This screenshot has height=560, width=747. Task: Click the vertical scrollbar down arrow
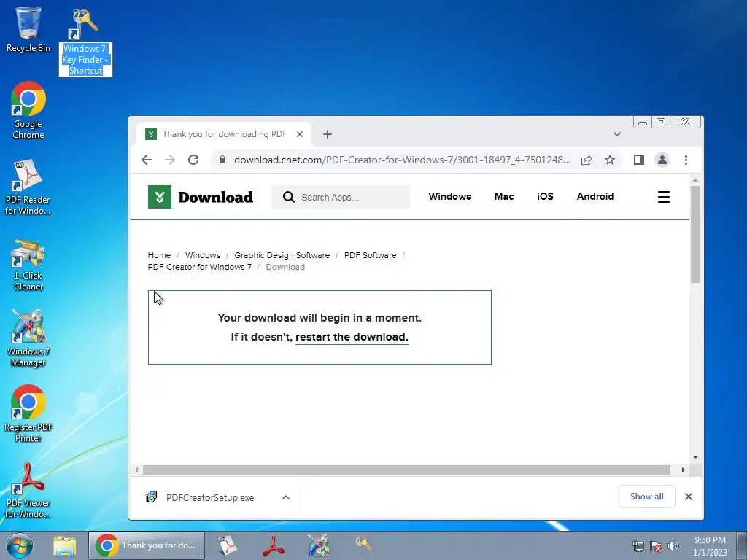coord(695,457)
